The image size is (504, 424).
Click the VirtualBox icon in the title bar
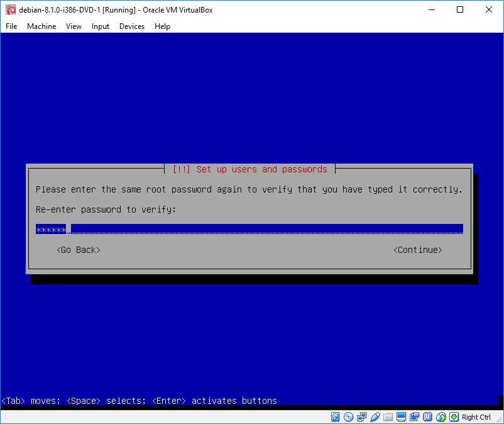11,9
